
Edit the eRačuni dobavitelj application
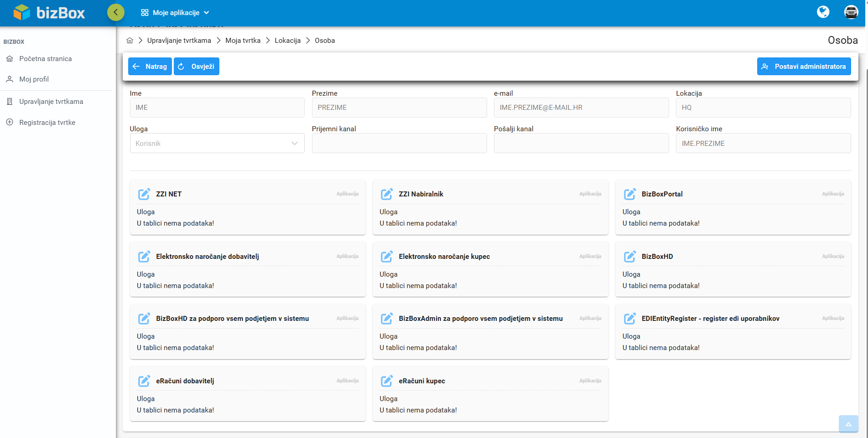click(144, 381)
